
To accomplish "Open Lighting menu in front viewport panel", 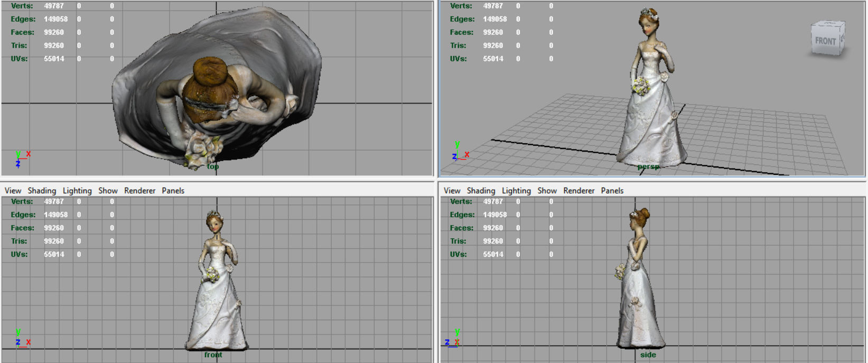I will pos(77,191).
